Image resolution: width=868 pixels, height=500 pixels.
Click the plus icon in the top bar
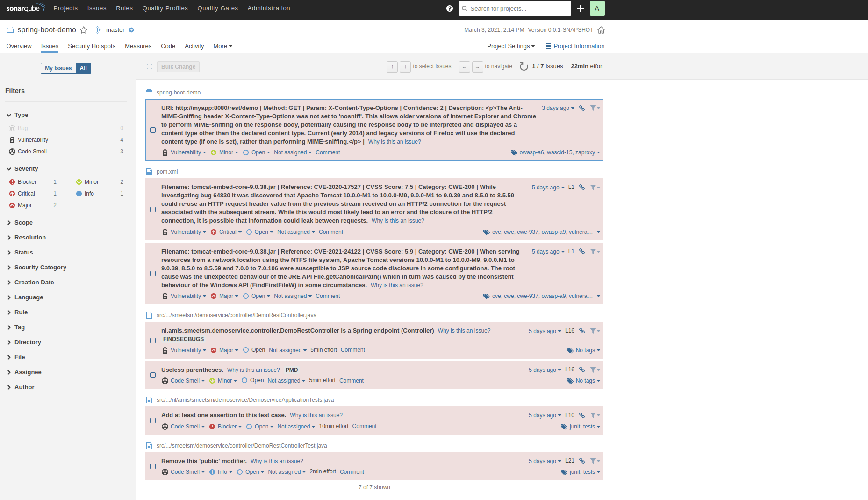580,8
